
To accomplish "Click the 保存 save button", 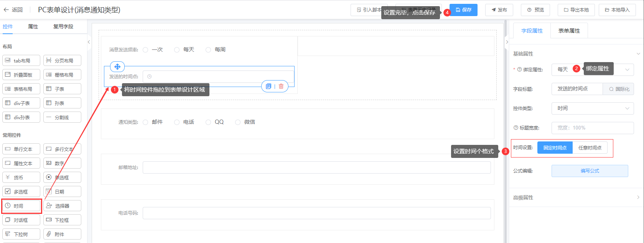I will click(x=463, y=10).
